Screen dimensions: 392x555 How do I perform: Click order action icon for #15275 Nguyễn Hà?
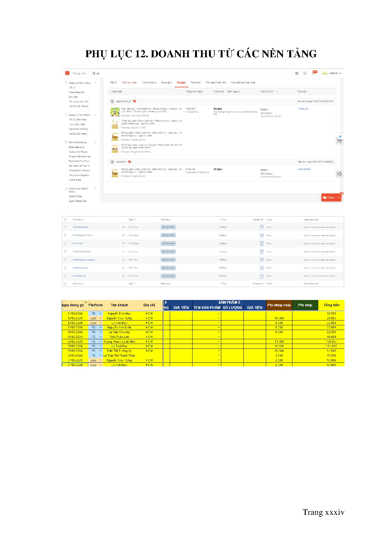[261, 227]
